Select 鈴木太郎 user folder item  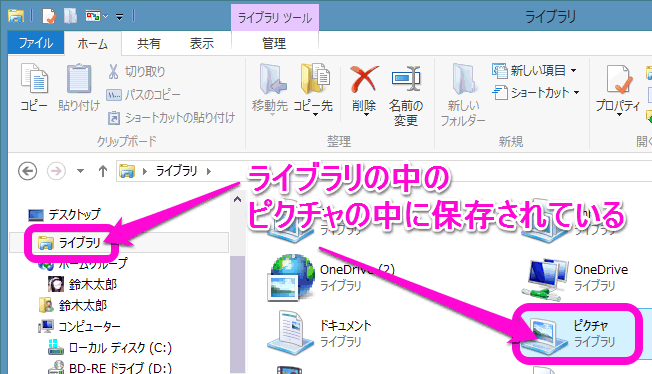[x=73, y=305]
